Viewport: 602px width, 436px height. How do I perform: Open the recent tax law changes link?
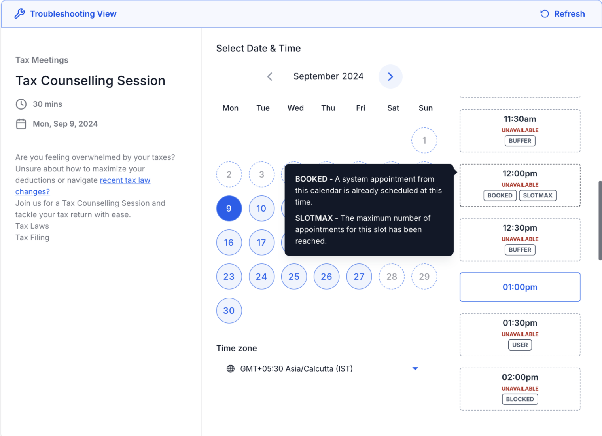coord(83,186)
